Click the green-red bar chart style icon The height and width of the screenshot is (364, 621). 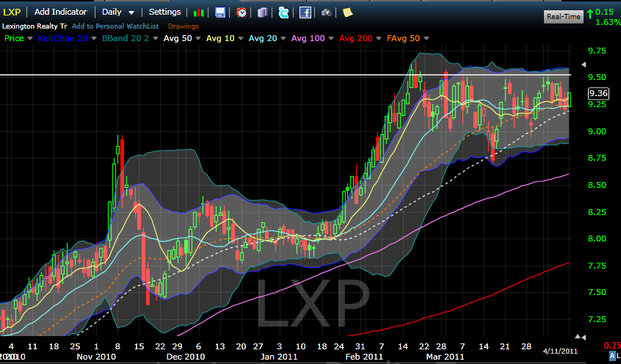[x=199, y=12]
